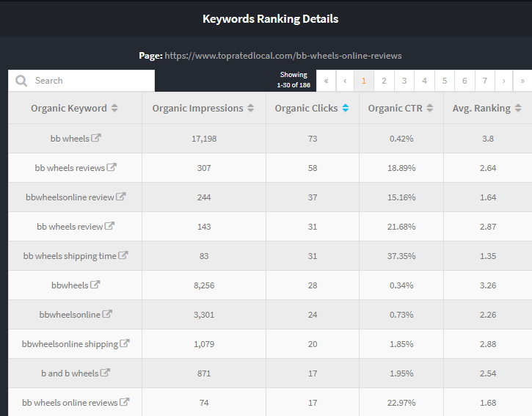Click keyword text b and b wheels

click(70, 373)
